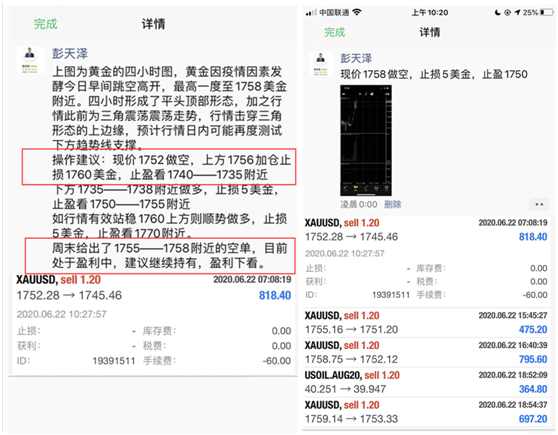The width and height of the screenshot is (558, 435).
Task: Expand the USOIL.AUG20 sell 1.20 trade
Action: coord(426,382)
